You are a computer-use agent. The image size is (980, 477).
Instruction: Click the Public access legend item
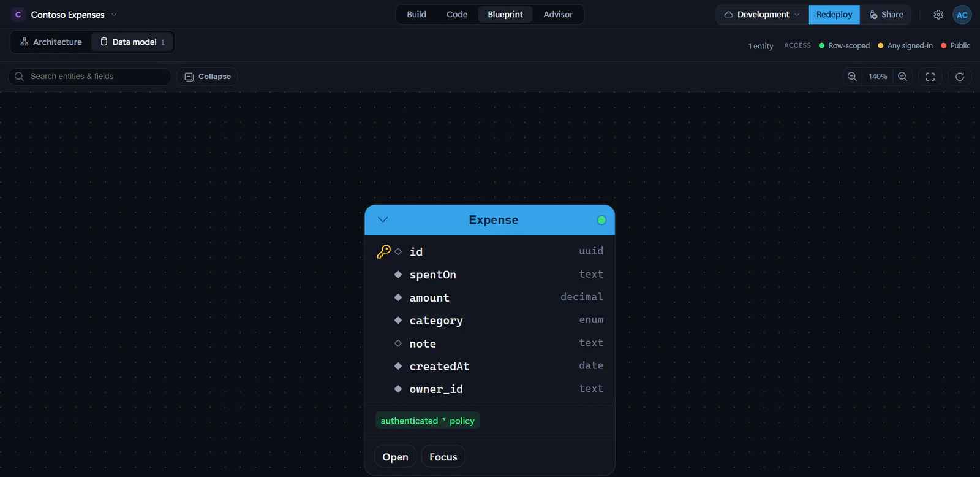956,46
